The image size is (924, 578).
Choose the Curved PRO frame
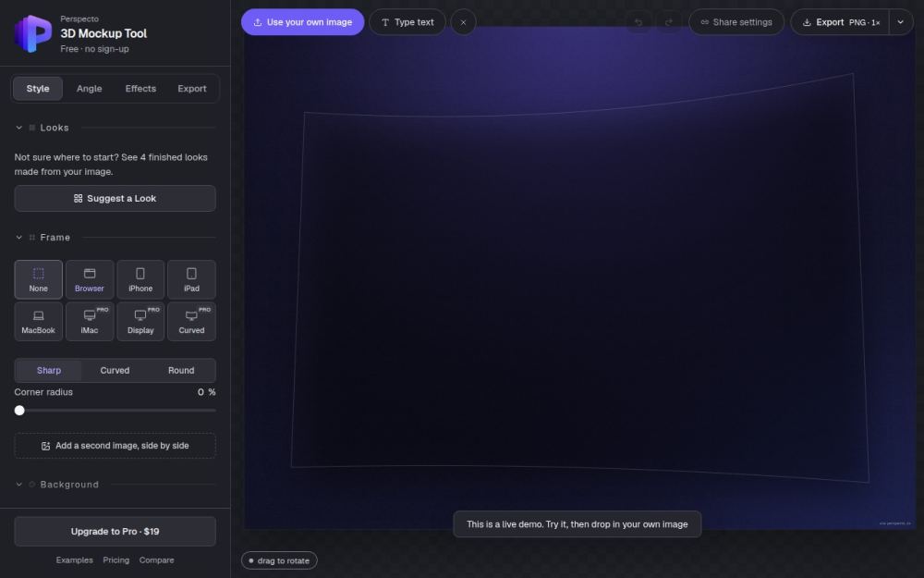[191, 322]
